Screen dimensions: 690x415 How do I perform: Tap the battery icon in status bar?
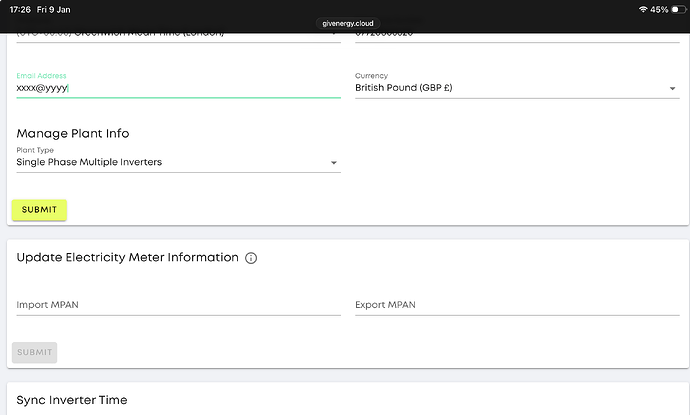679,9
